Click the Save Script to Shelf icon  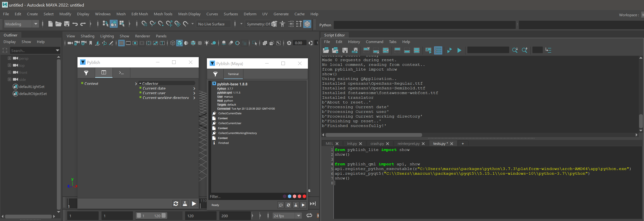pyautogui.click(x=354, y=50)
